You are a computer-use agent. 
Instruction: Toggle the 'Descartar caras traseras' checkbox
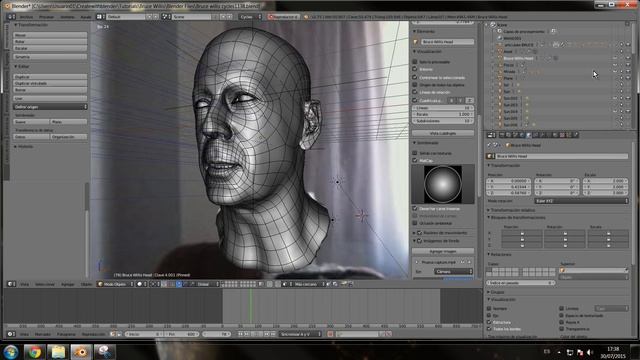[x=415, y=208]
